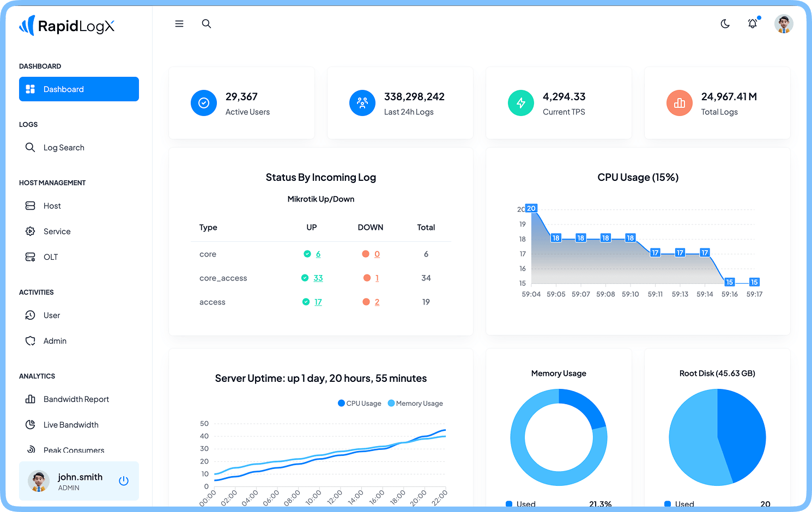Open profile avatar in the top bar
This screenshot has width=812, height=512.
click(784, 24)
